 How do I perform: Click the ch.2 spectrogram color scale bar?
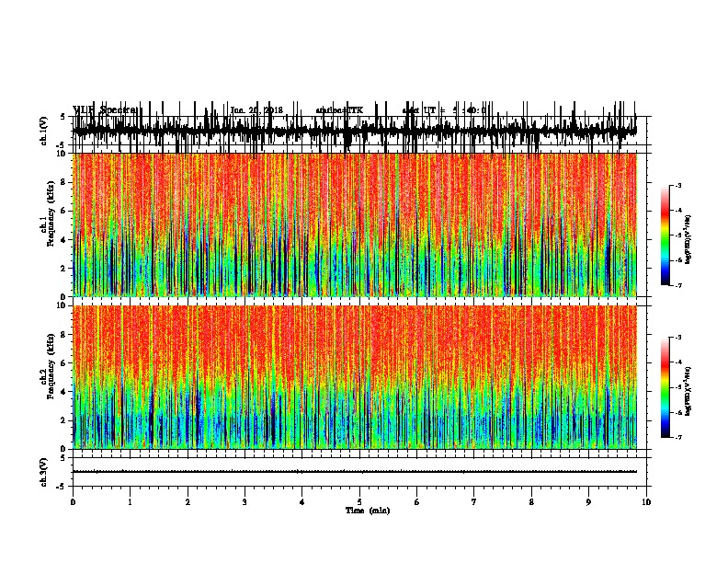tap(665, 387)
